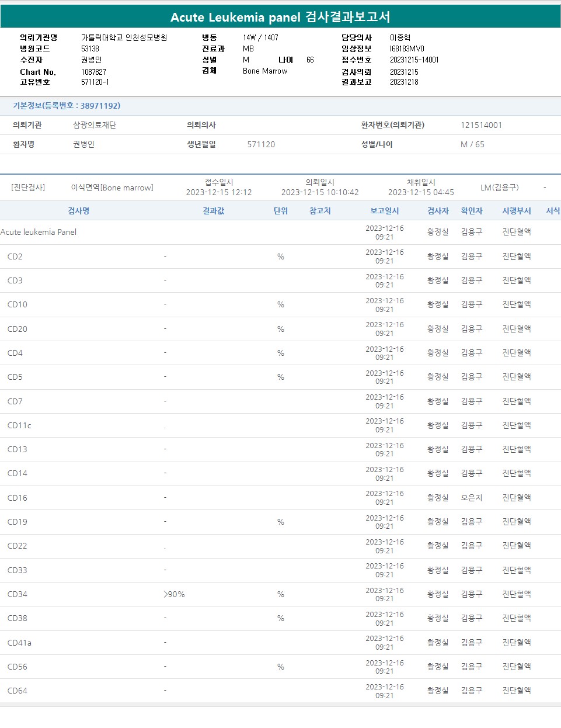Click the 검사명 column header

tap(78, 211)
